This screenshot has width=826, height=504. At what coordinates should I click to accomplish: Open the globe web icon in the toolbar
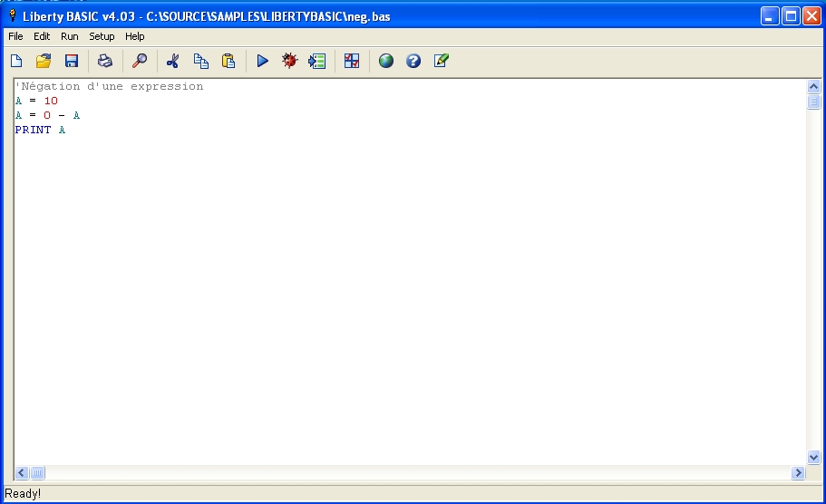(x=386, y=61)
